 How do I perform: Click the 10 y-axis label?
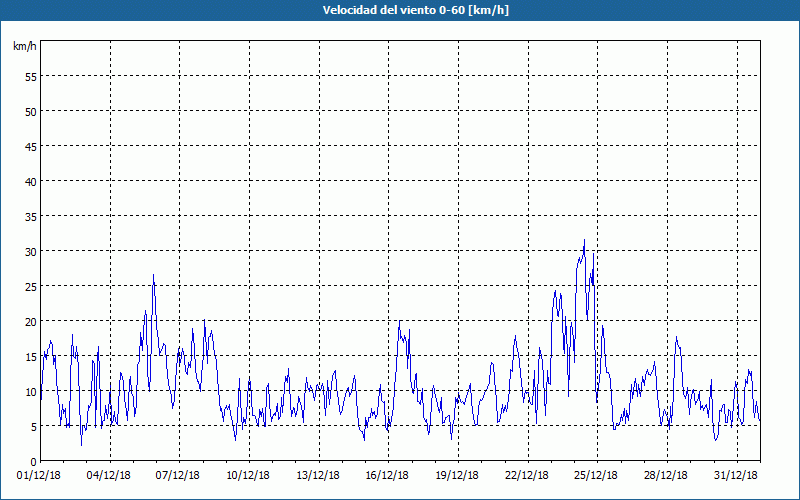tap(31, 392)
